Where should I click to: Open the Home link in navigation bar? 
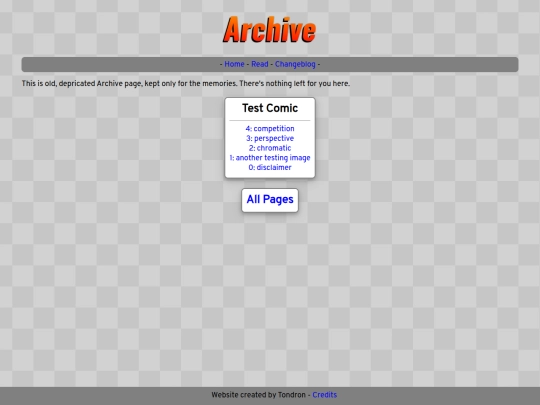[x=234, y=64]
